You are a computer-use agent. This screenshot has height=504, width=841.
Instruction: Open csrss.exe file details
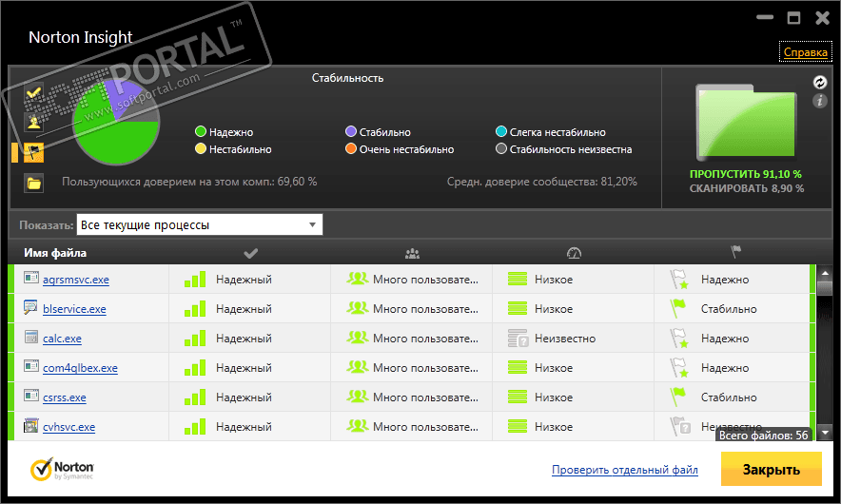(65, 397)
